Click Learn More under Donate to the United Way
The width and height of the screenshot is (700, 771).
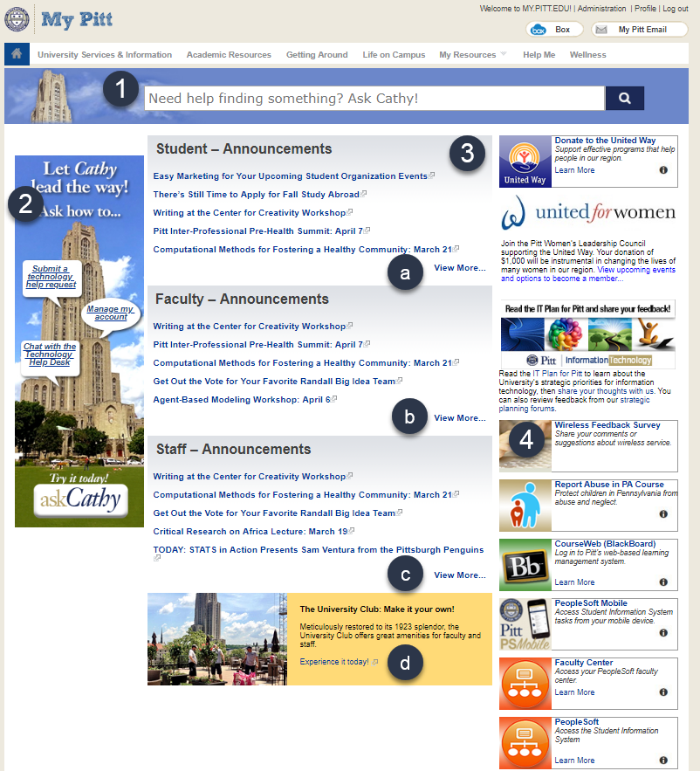(574, 170)
